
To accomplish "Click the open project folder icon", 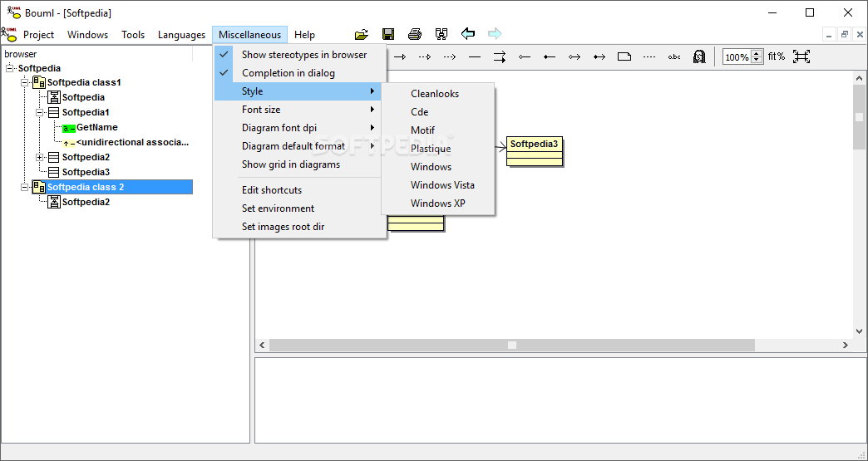I will coord(362,34).
